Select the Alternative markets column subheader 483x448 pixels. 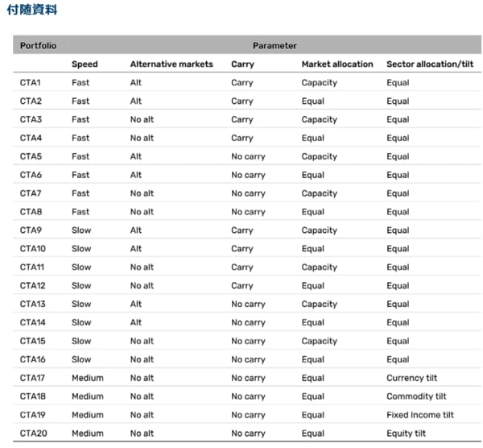pyautogui.click(x=171, y=64)
